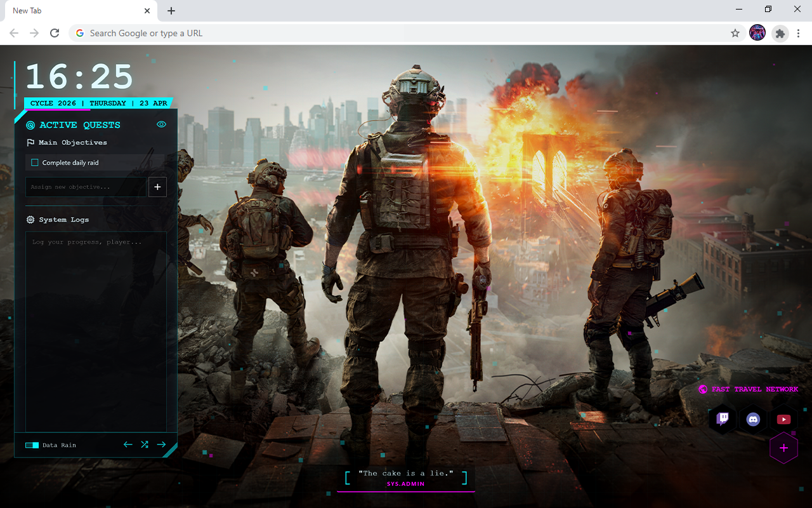Add the new objective with plus button
This screenshot has height=508, width=812.
point(157,187)
